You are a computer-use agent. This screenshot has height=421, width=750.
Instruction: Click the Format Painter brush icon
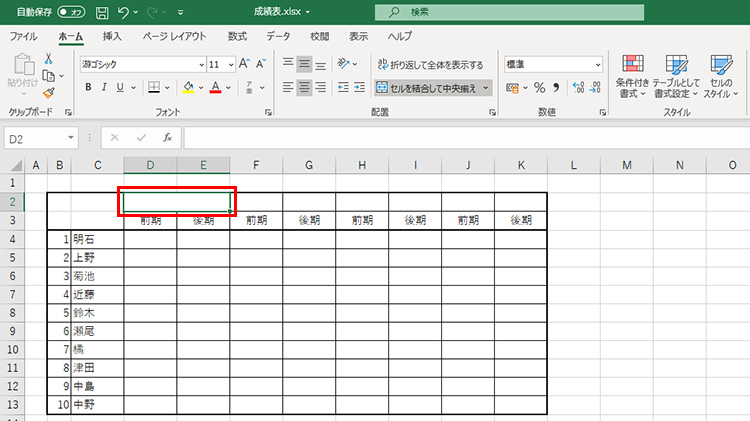(47, 92)
